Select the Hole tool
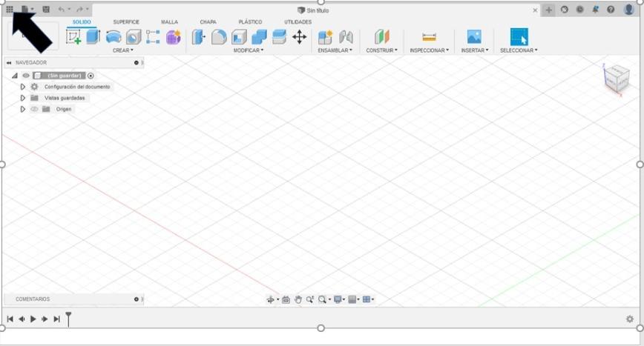 [x=134, y=37]
